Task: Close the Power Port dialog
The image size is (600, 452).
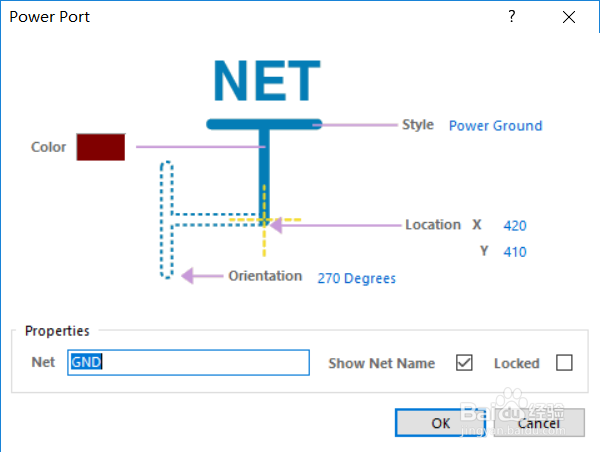Action: click(x=569, y=16)
